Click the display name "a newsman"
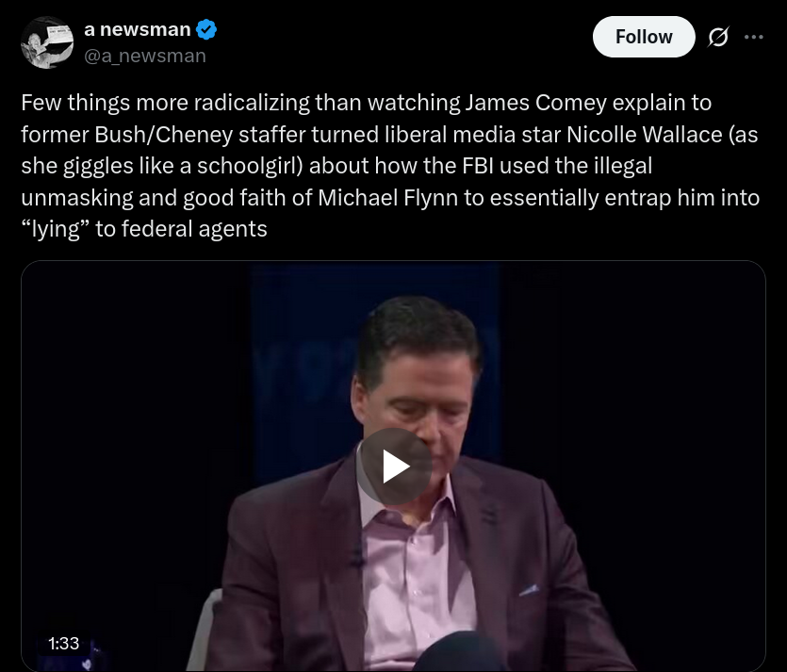Image resolution: width=787 pixels, height=672 pixels. pyautogui.click(x=137, y=30)
